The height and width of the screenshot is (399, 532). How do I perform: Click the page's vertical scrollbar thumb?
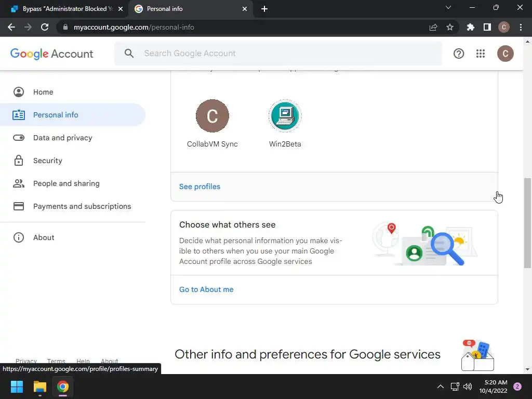[x=527, y=223]
